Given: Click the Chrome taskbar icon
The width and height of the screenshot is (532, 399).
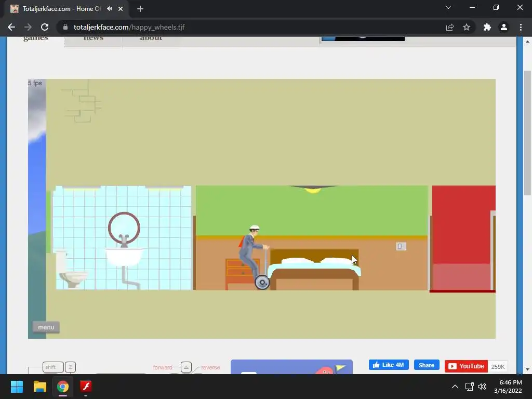Looking at the screenshot, I should tap(63, 387).
